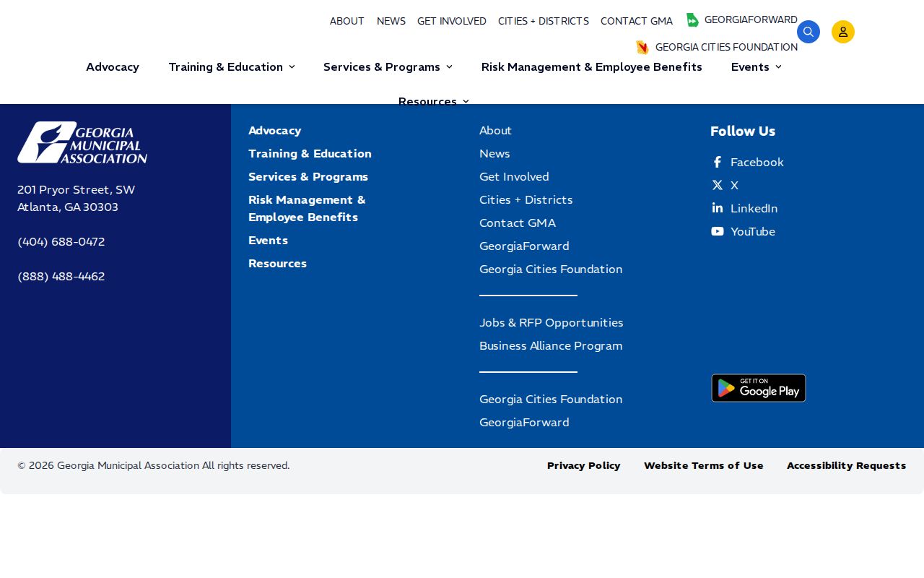Open Business Alliance Program footer link

pos(551,346)
